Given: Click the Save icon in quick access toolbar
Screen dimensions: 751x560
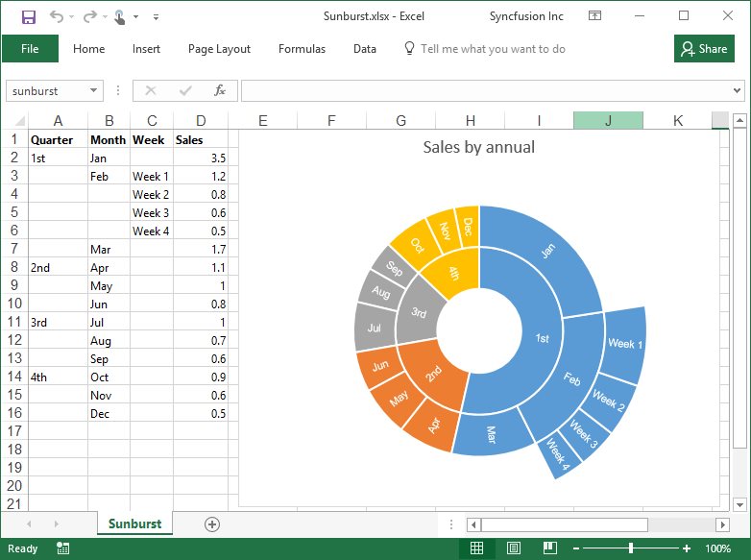Looking at the screenshot, I should pyautogui.click(x=29, y=17).
